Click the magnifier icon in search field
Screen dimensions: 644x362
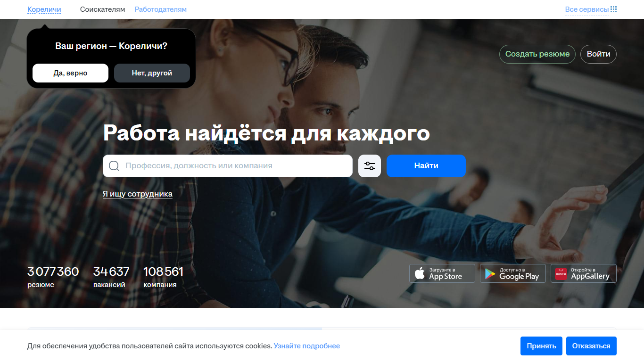tap(114, 166)
